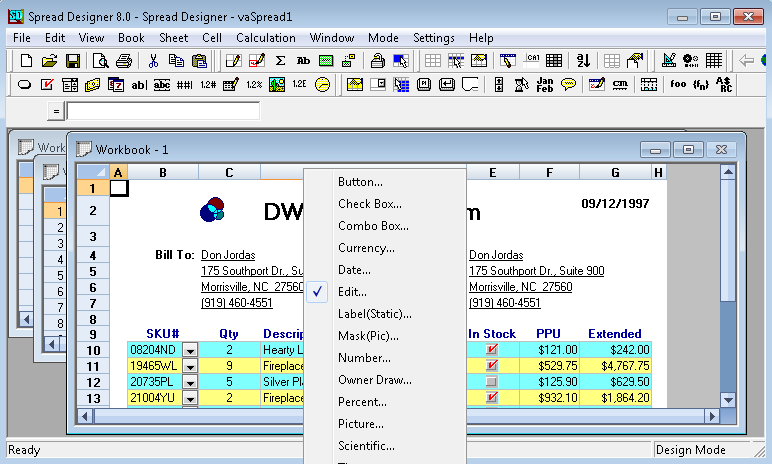Click the right-side phone number (919) 460-4551
The width and height of the screenshot is (772, 464).
505,302
